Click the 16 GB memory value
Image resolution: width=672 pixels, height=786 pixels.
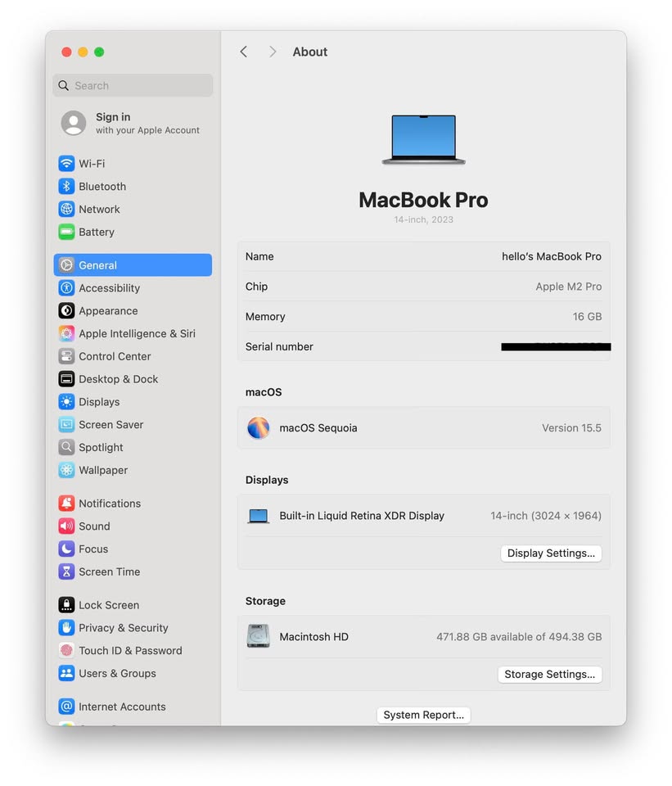coord(587,316)
